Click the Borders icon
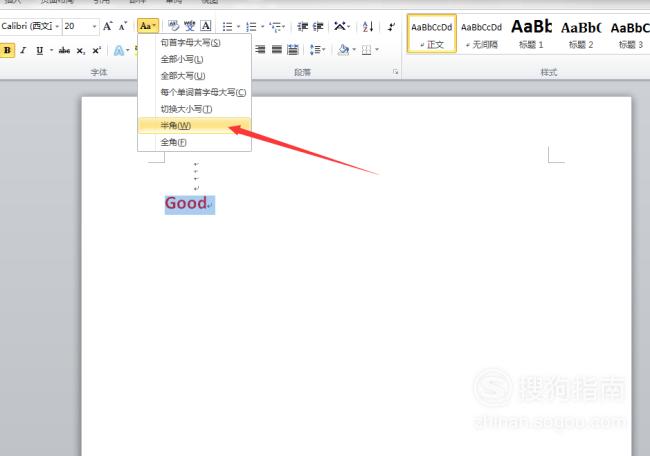Viewport: 650px width, 456px height. click(x=366, y=50)
